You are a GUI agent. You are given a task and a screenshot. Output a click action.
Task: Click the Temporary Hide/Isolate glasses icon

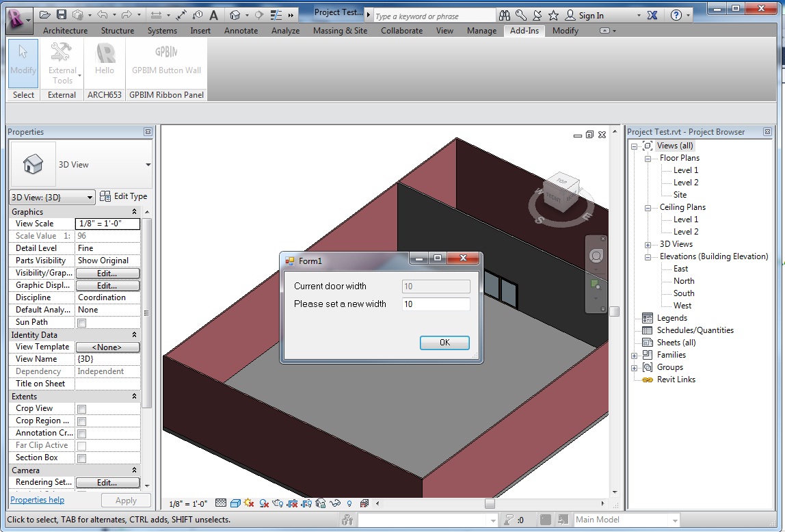pos(335,503)
